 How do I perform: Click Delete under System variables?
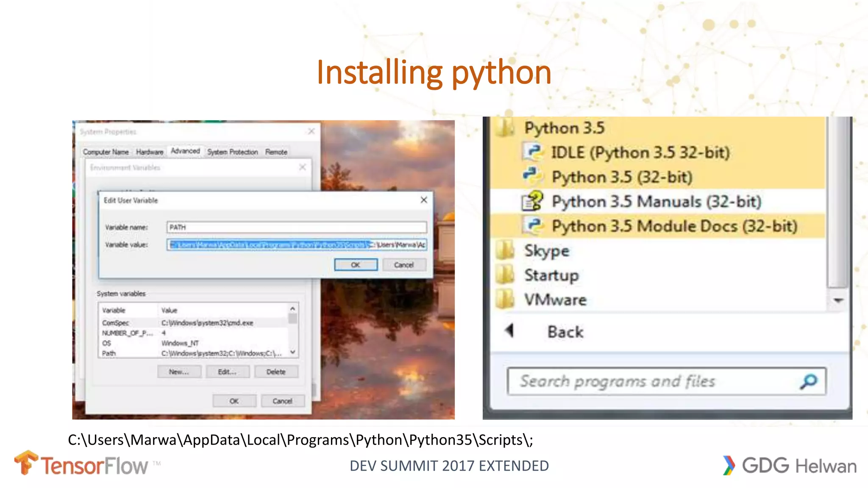point(276,372)
